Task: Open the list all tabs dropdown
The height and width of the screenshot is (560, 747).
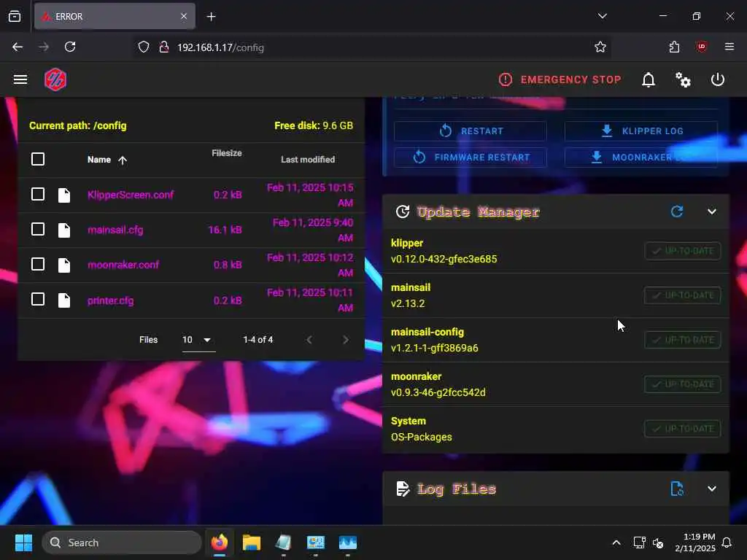Action: point(602,16)
